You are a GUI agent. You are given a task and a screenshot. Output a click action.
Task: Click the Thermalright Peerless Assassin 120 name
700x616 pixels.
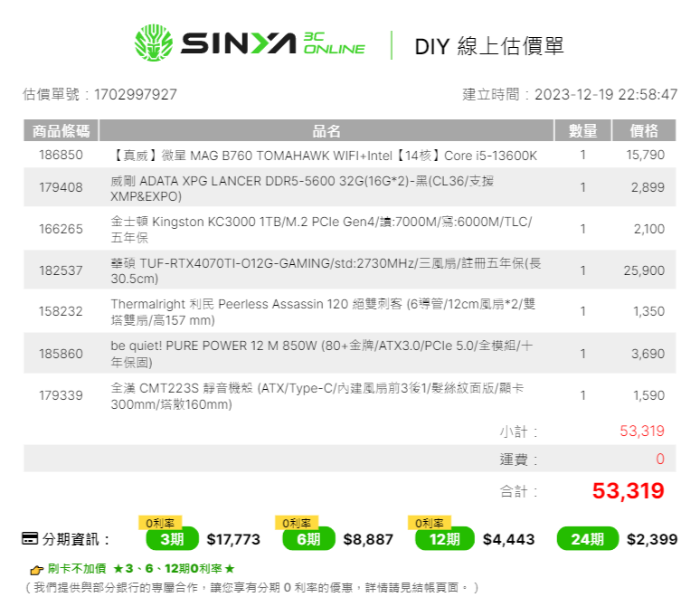323,311
